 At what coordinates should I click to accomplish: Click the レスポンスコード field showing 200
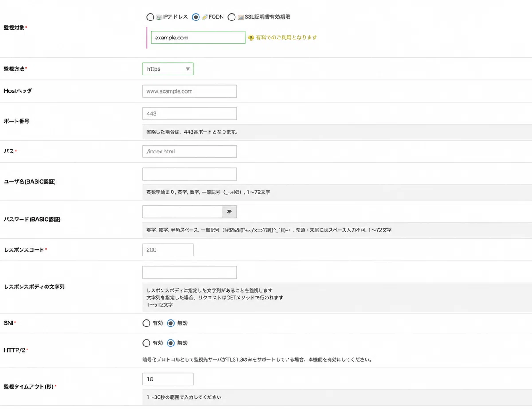pos(168,250)
